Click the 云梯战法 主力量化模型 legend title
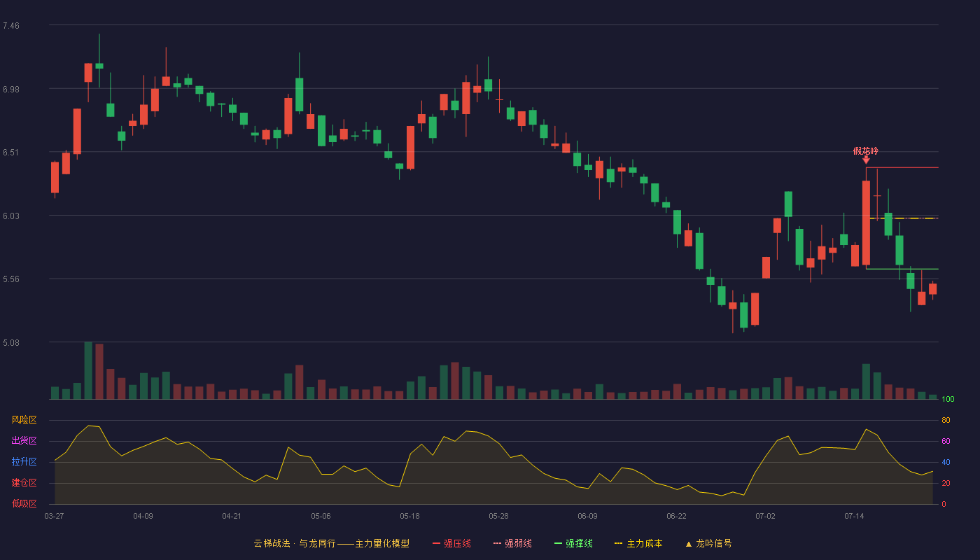 point(331,543)
